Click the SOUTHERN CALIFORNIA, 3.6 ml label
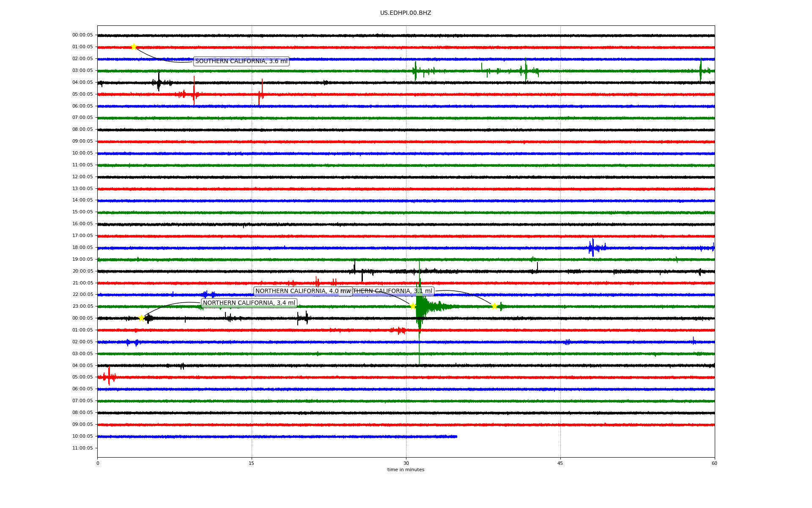This screenshot has height=508, width=812. [241, 61]
